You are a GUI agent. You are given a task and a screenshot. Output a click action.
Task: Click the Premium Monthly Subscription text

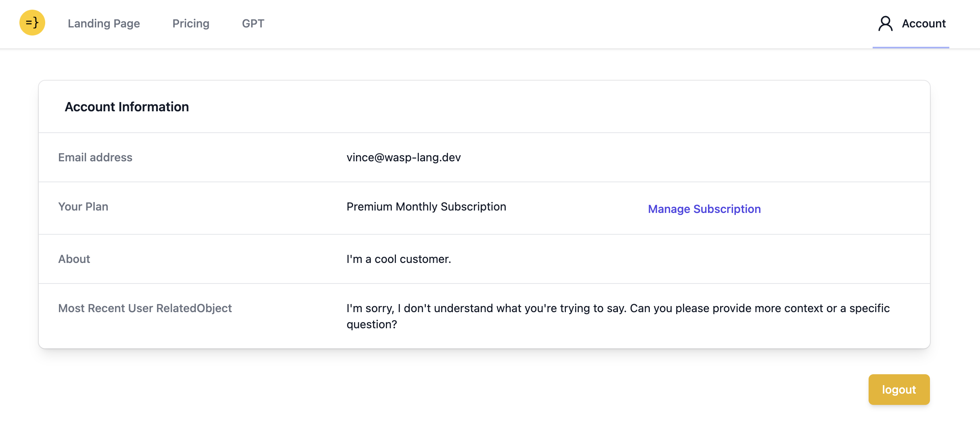tap(426, 206)
